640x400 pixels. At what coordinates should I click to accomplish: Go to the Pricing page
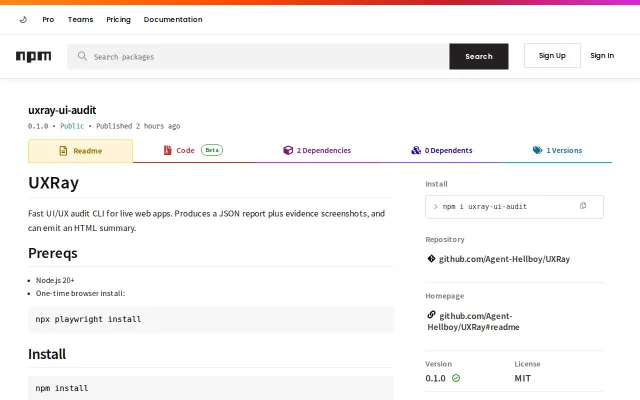(118, 19)
